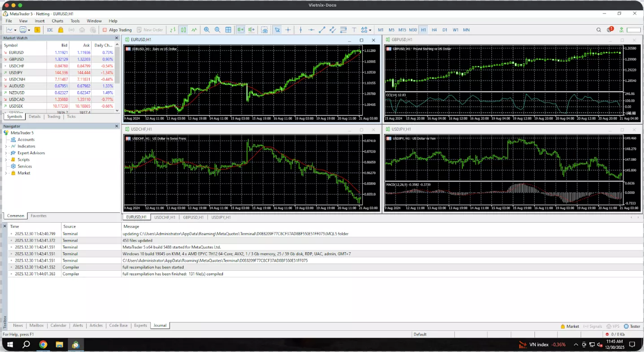Screen dimensions: 644x352
Task: Expand the Indicators tree node
Action: [x=7, y=146]
